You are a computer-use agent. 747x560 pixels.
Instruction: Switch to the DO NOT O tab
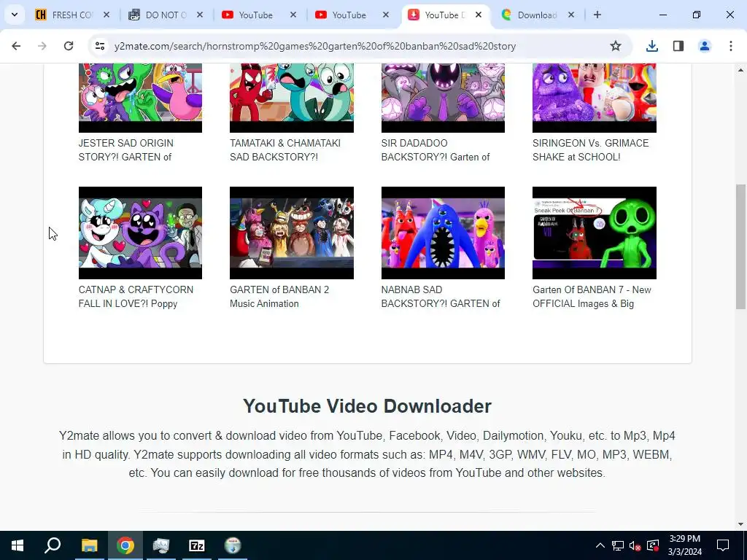click(165, 15)
